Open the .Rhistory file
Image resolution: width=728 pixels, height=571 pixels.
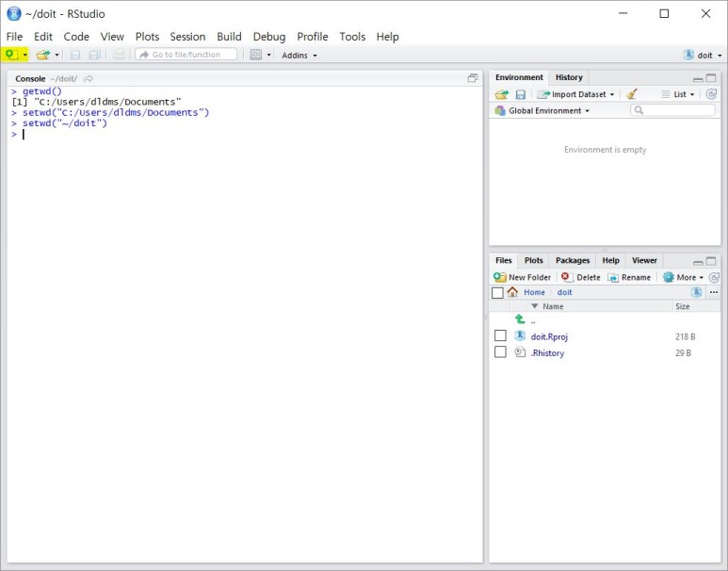point(547,353)
